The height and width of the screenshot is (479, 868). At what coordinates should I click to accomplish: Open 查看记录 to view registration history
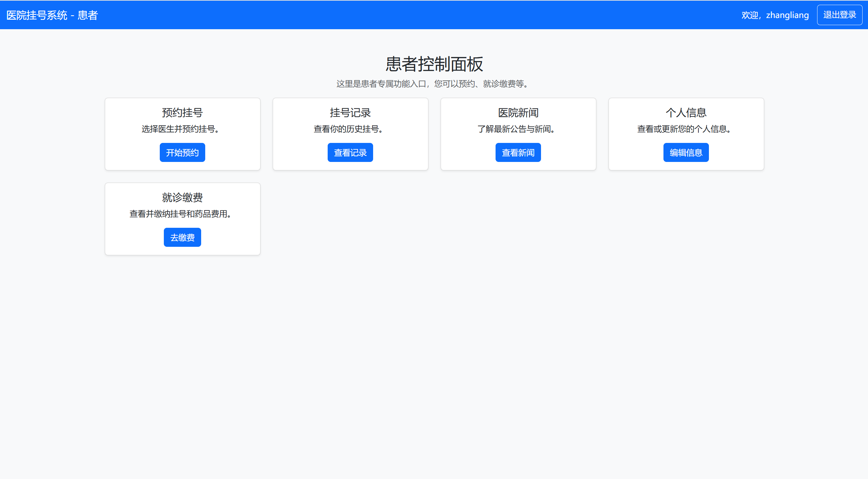tap(350, 152)
